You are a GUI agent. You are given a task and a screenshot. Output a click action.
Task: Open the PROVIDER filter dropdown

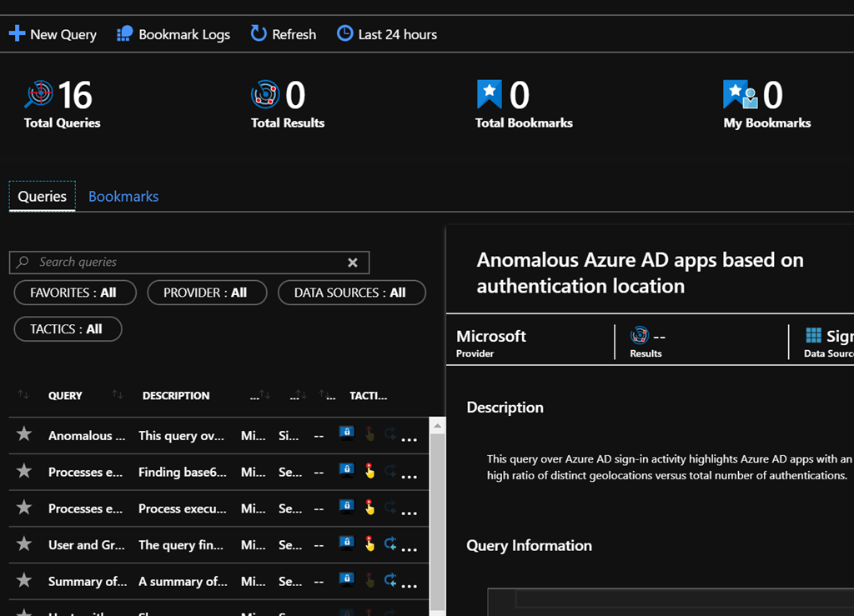[206, 293]
